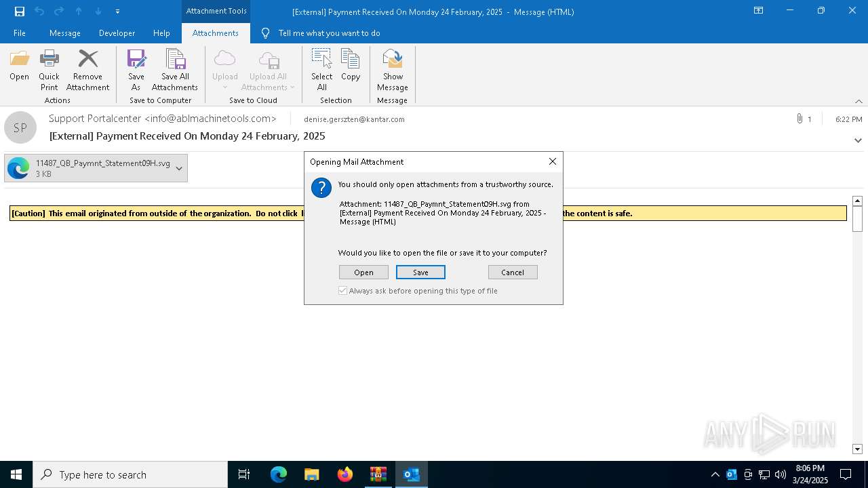Click the volume speaker tray icon
This screenshot has height=488, width=868.
point(781,474)
